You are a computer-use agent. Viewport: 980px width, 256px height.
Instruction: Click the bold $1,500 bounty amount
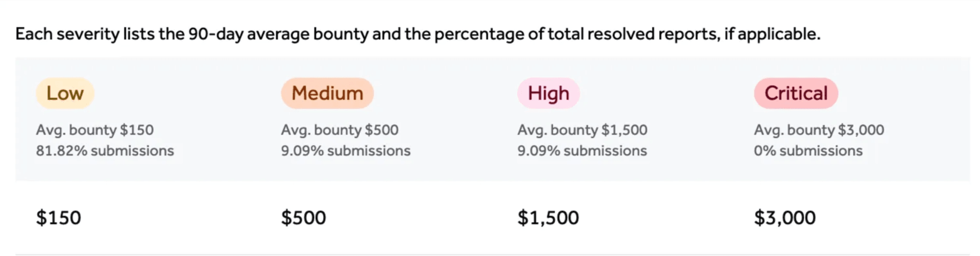pos(548,218)
